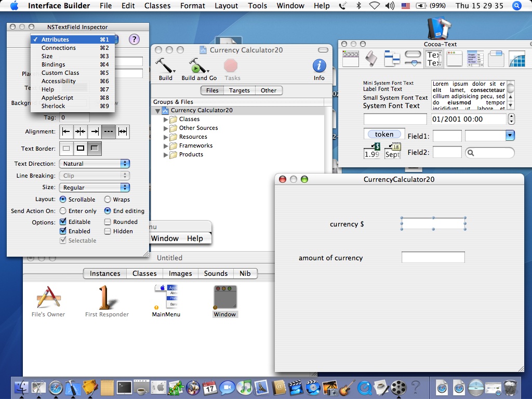Click the File's Owner instance icon

(48, 298)
